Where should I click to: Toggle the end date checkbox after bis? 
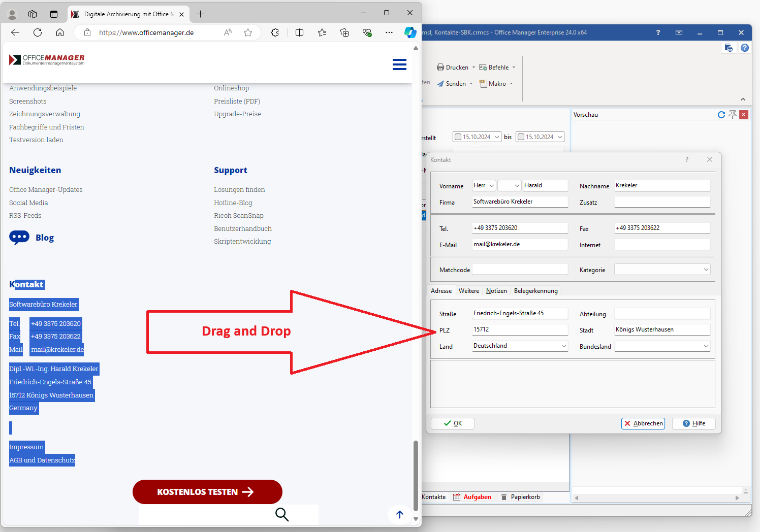coord(521,137)
